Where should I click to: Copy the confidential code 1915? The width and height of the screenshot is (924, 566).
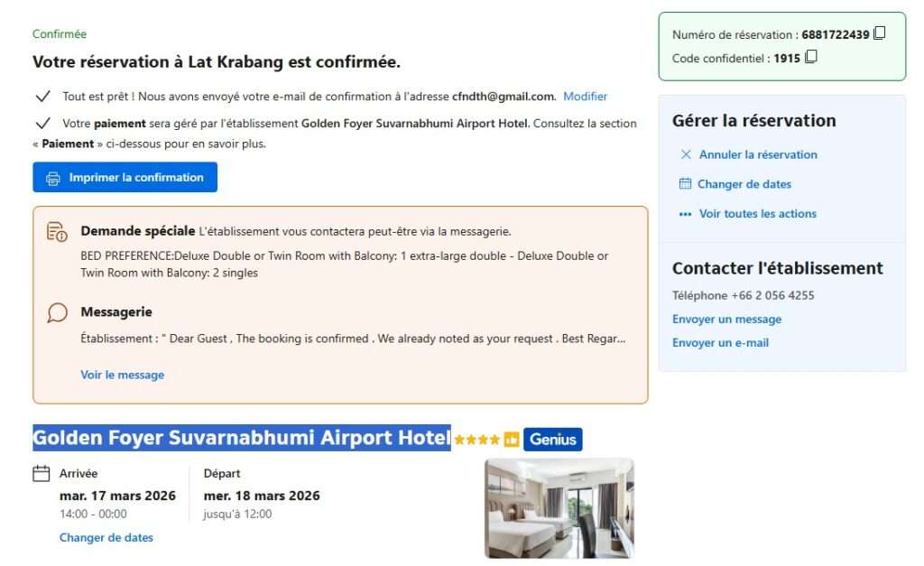coord(811,58)
